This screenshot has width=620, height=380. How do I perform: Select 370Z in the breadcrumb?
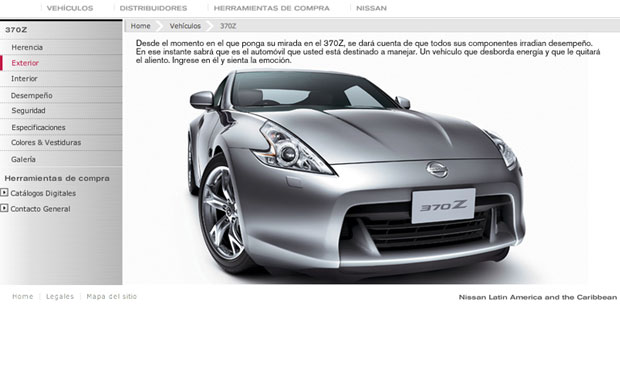[228, 26]
